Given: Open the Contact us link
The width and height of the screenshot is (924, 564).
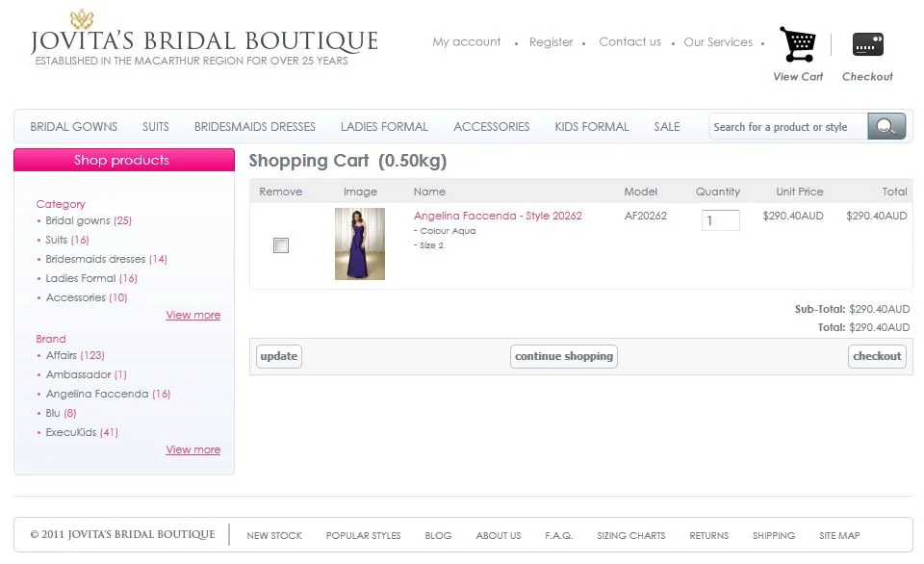Looking at the screenshot, I should [629, 41].
